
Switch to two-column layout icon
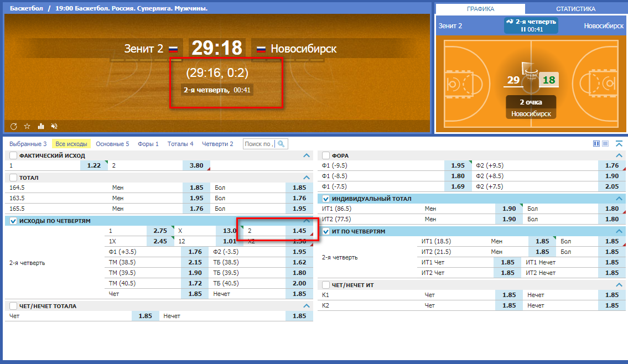pyautogui.click(x=596, y=144)
